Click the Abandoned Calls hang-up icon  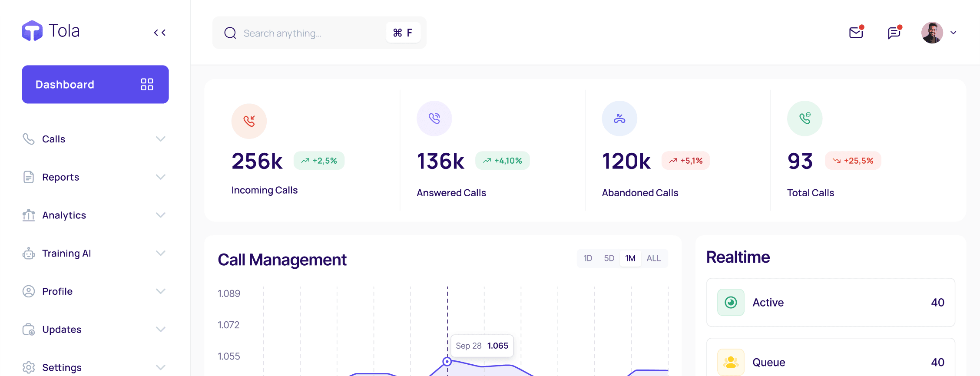(x=619, y=119)
